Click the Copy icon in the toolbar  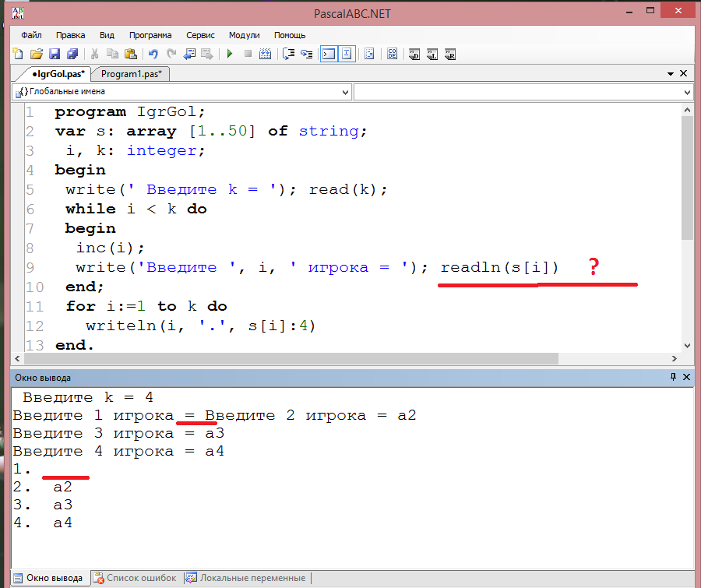click(x=112, y=54)
